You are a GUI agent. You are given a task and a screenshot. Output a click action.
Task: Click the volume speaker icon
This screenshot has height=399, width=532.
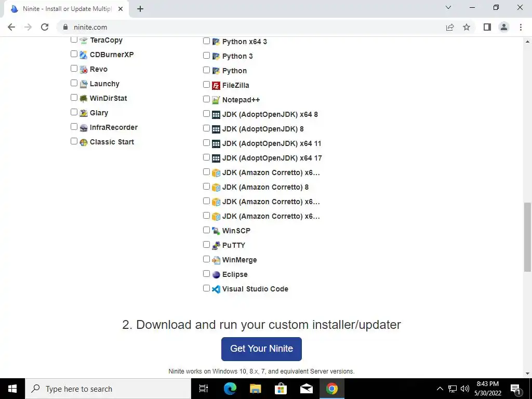[x=465, y=389]
